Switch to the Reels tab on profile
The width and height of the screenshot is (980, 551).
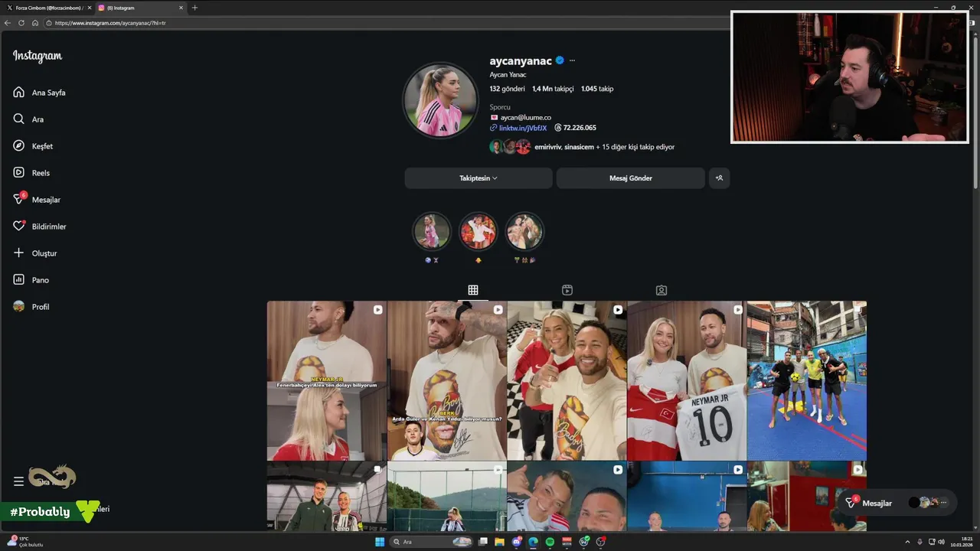pos(567,290)
